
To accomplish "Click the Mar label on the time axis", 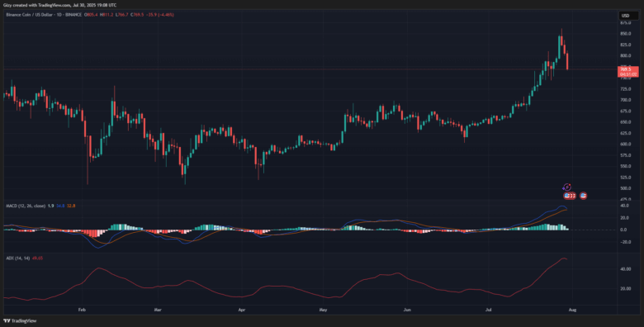I will (x=157, y=310).
